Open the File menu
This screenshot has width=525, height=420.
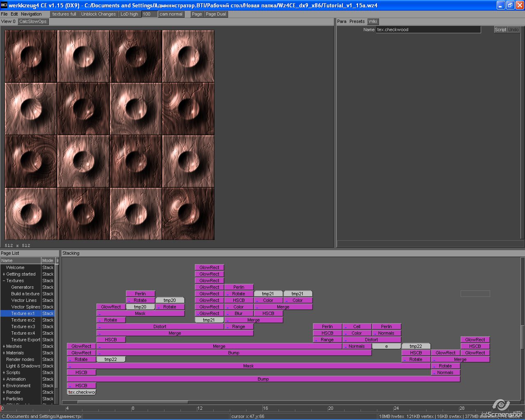4,14
